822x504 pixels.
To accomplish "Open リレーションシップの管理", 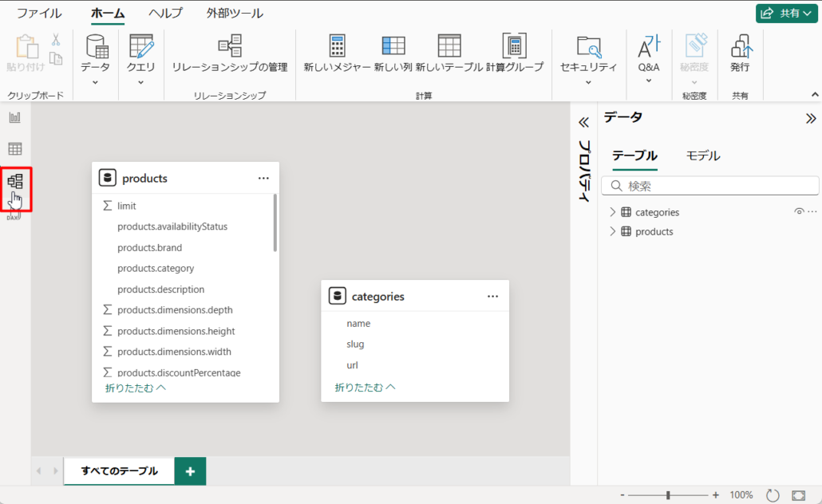I will pyautogui.click(x=230, y=46).
